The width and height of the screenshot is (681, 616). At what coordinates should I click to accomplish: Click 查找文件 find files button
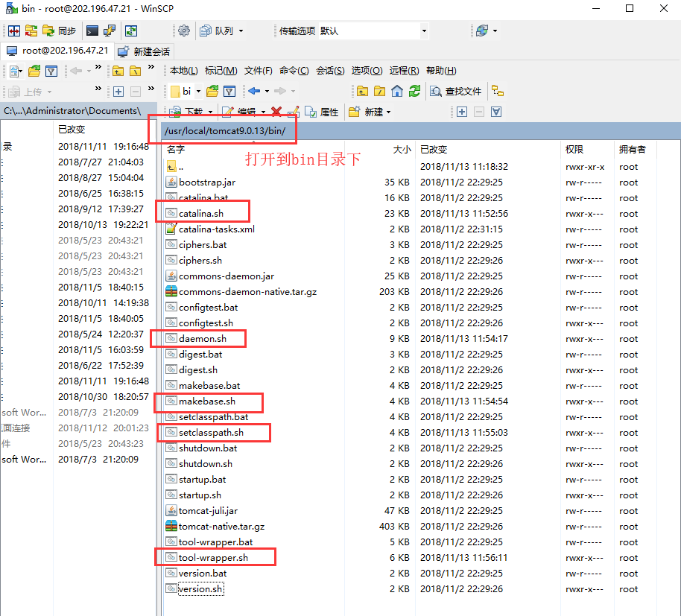(x=455, y=91)
